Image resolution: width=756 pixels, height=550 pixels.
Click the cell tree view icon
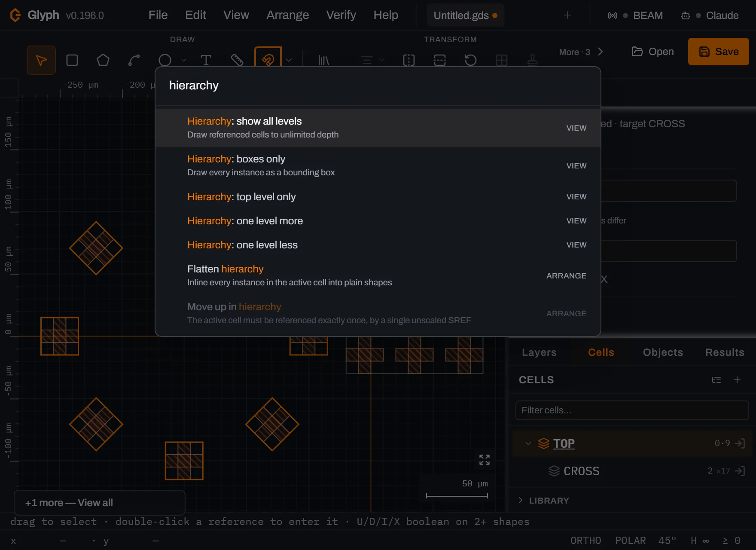(716, 380)
